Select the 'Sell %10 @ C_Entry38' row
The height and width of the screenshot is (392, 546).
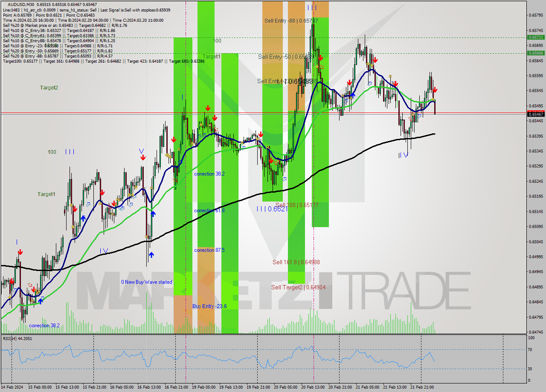click(x=59, y=30)
